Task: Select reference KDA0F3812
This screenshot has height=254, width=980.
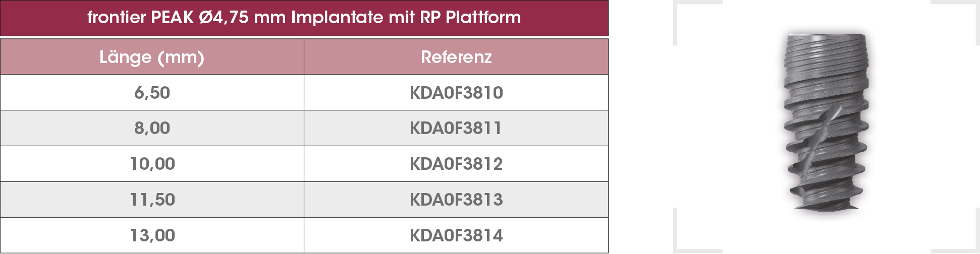Action: coord(456,164)
